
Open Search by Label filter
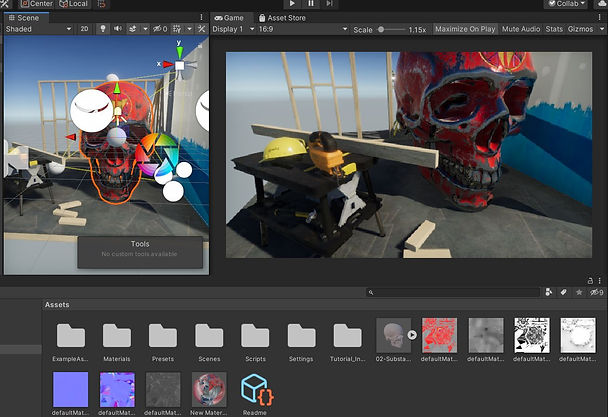[x=564, y=292]
